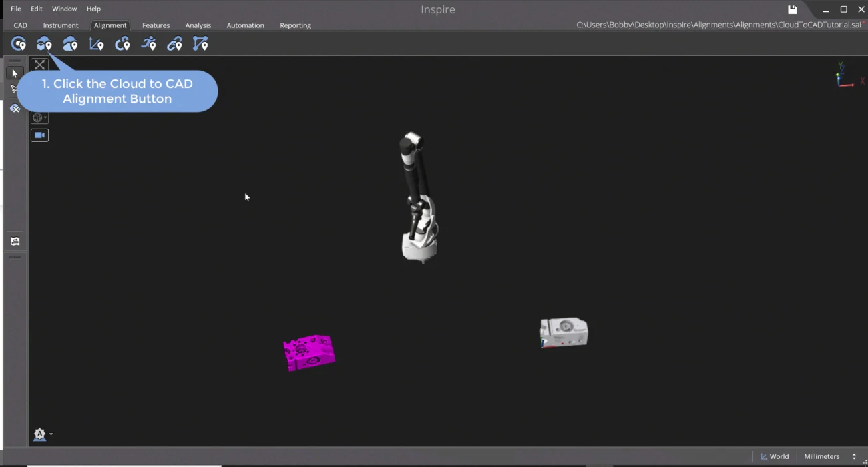The image size is (868, 467).
Task: Select the coordinate axes alignment icon
Action: pos(96,44)
